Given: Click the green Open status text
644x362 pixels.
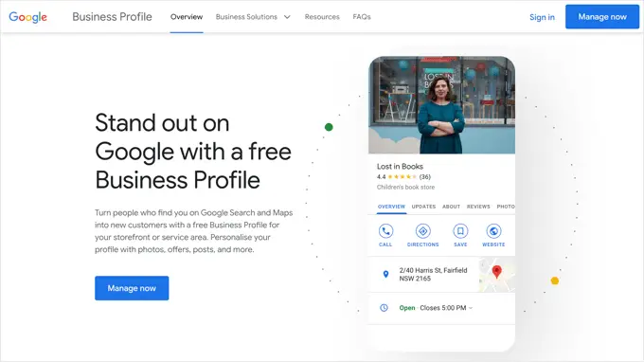Looking at the screenshot, I should (x=407, y=308).
